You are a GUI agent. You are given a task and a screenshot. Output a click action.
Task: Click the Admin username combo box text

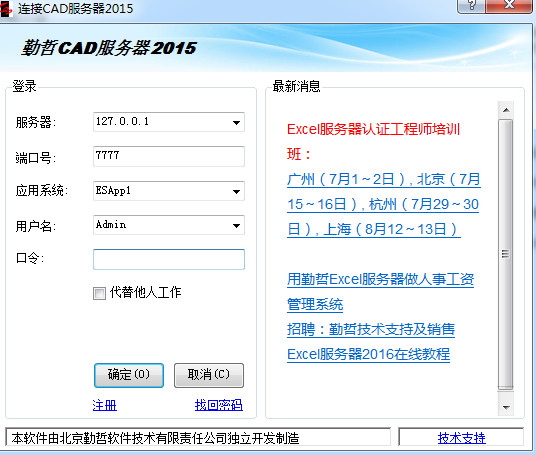111,225
